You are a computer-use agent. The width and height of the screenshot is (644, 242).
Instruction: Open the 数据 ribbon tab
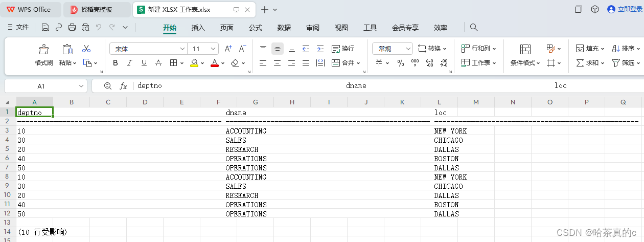284,28
